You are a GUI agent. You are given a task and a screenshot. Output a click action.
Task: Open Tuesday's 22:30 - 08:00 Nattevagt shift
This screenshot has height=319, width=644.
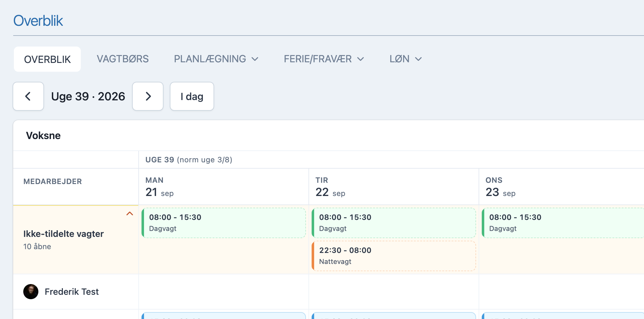pos(394,256)
